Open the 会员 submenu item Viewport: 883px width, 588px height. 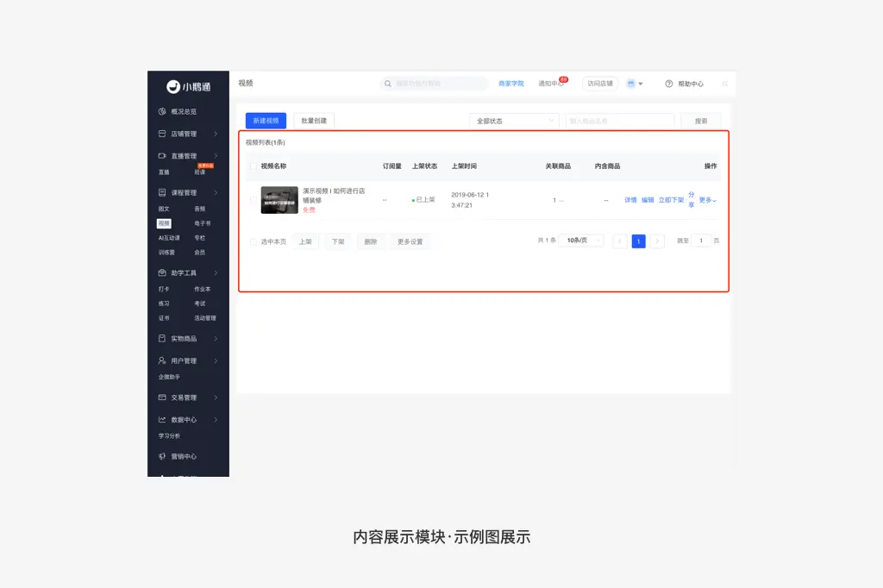pos(200,253)
